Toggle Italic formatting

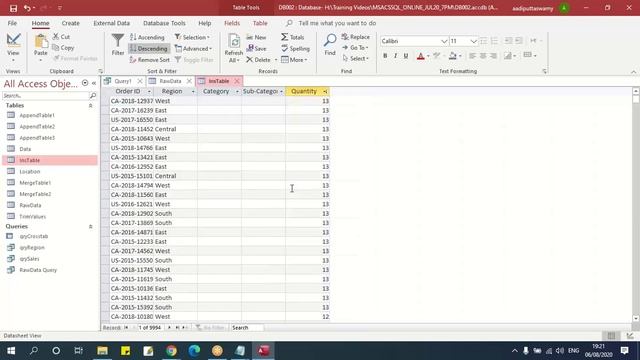coord(395,56)
